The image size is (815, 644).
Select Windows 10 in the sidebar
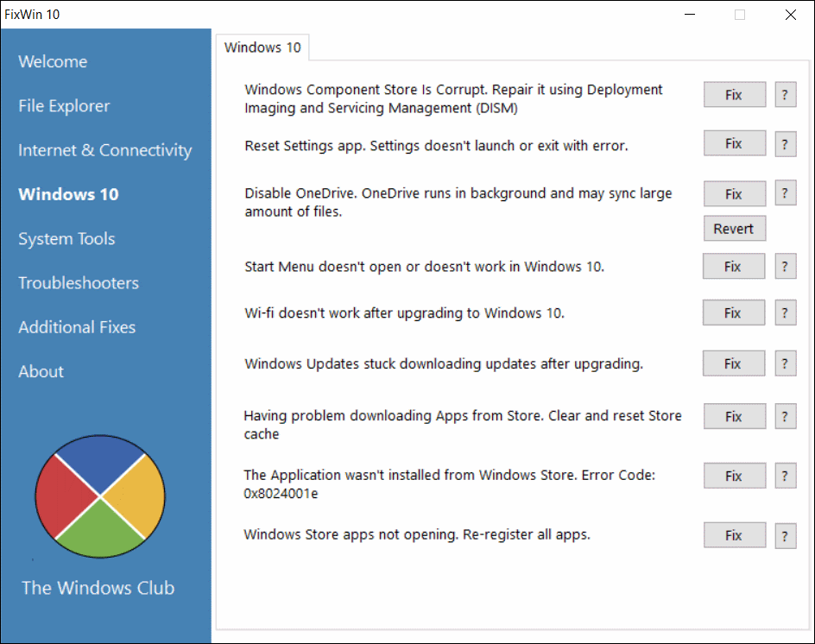pyautogui.click(x=68, y=194)
